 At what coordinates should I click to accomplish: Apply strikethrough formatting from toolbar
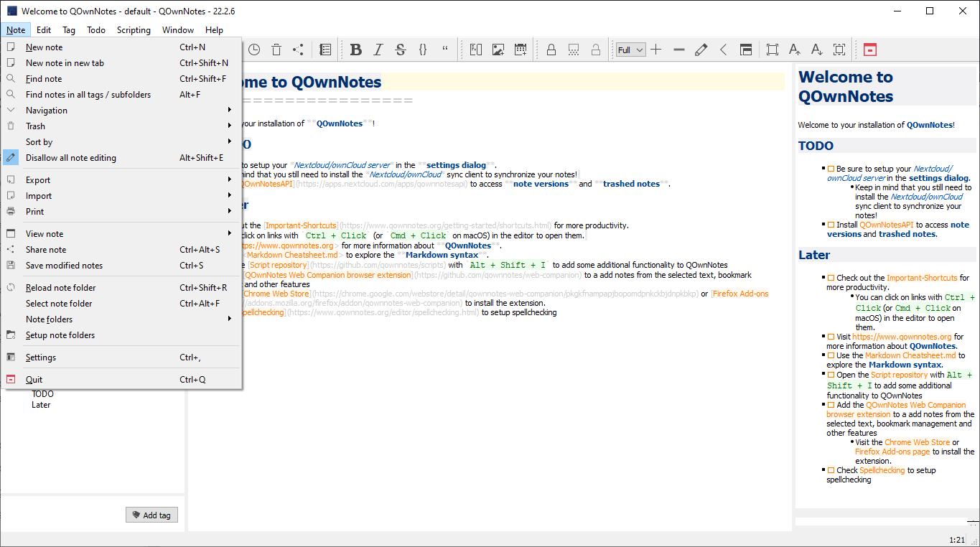pos(401,50)
